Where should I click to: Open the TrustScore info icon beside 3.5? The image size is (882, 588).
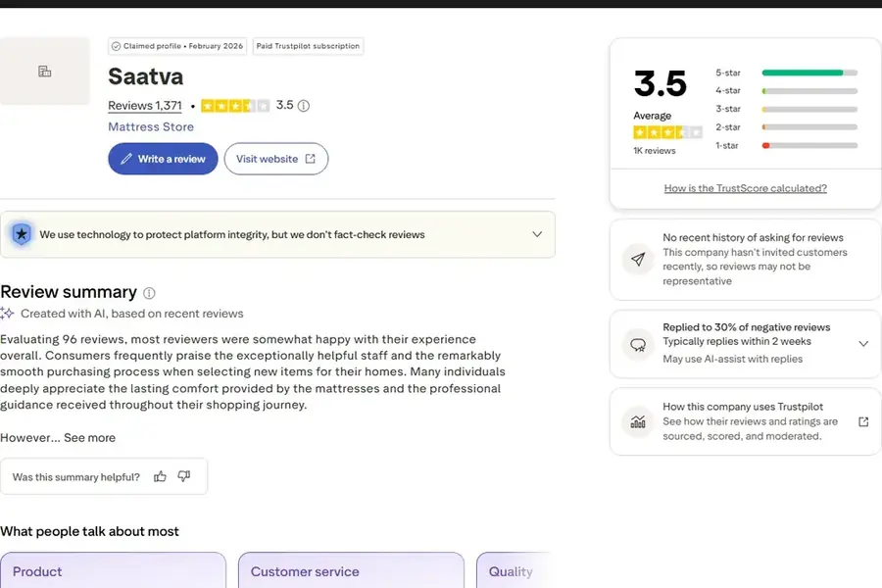coord(303,106)
